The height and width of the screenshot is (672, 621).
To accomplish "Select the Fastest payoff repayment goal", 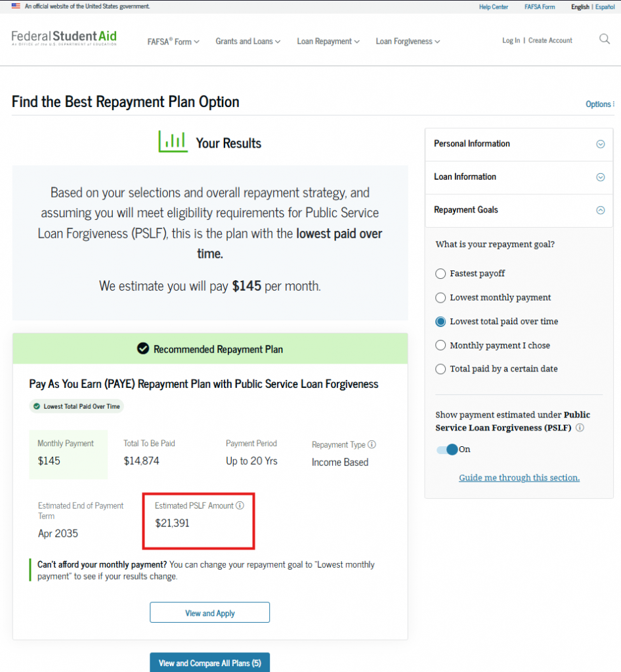I will point(440,274).
